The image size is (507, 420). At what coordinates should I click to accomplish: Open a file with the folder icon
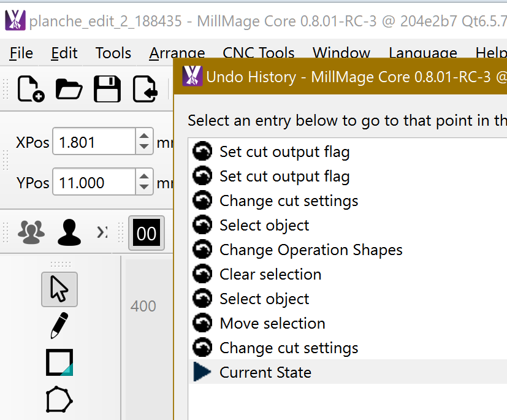click(69, 89)
